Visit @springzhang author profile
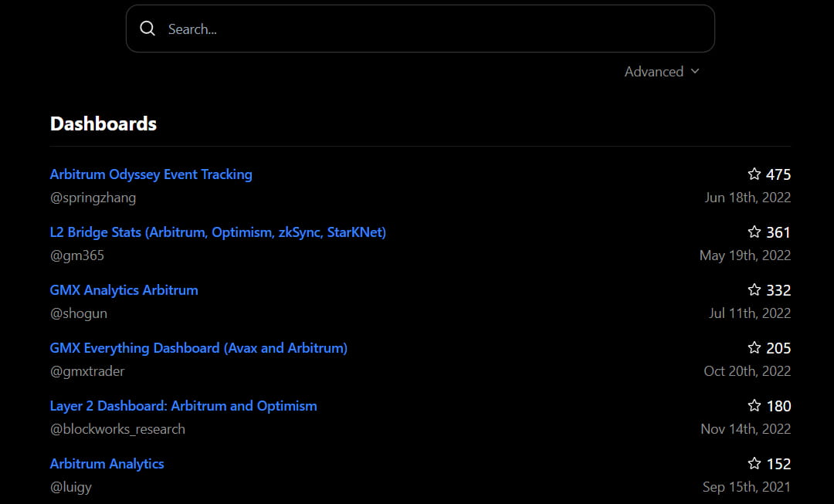This screenshot has width=834, height=504. click(x=93, y=198)
